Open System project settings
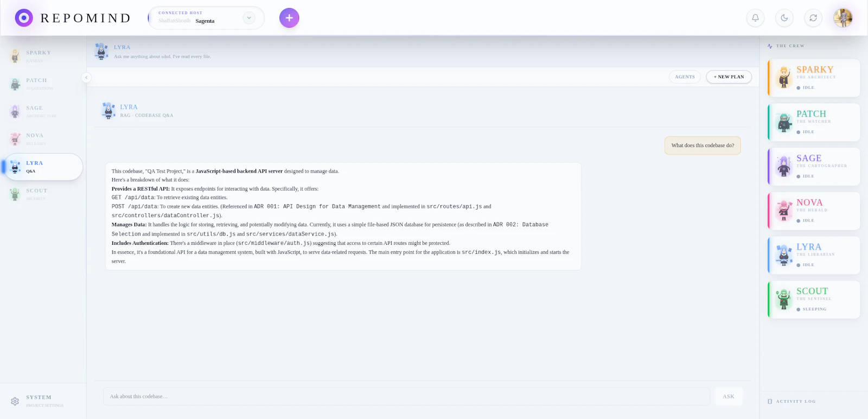 point(42,401)
